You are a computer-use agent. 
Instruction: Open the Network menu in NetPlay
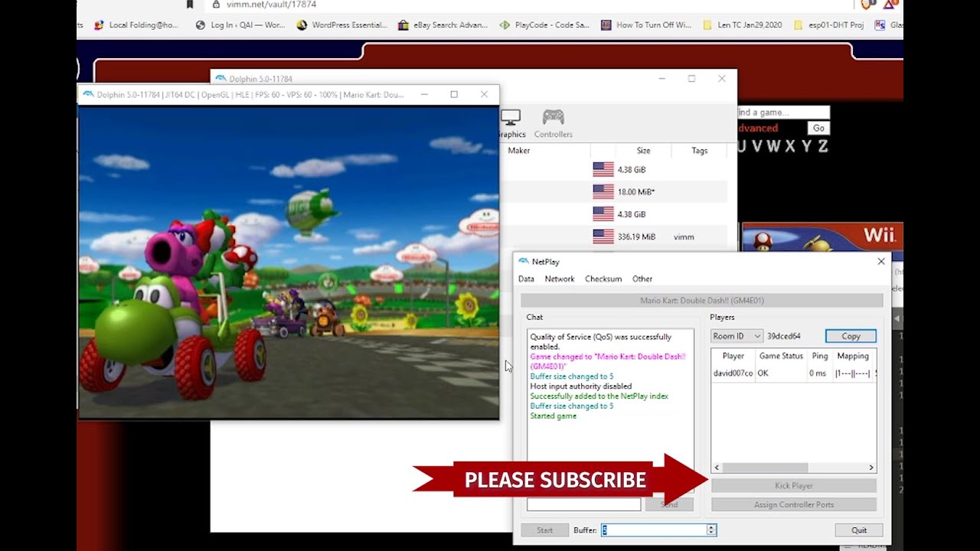pyautogui.click(x=560, y=279)
